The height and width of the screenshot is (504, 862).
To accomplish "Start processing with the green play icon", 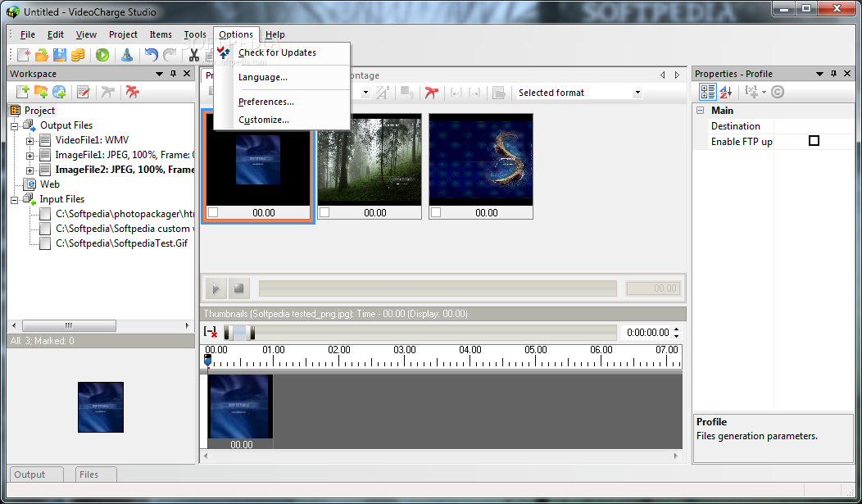I will coord(102,55).
